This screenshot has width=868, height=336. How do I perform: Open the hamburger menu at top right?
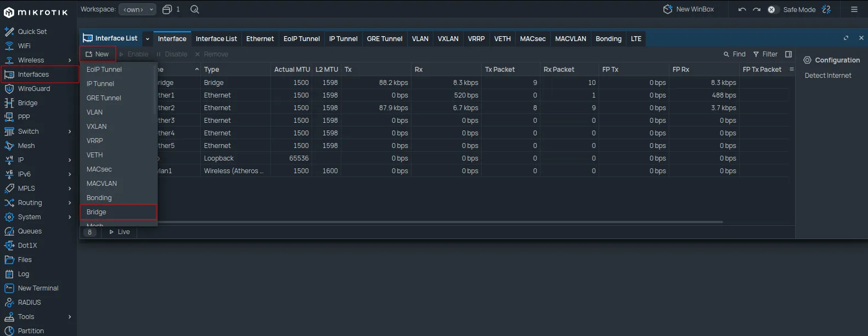854,9
